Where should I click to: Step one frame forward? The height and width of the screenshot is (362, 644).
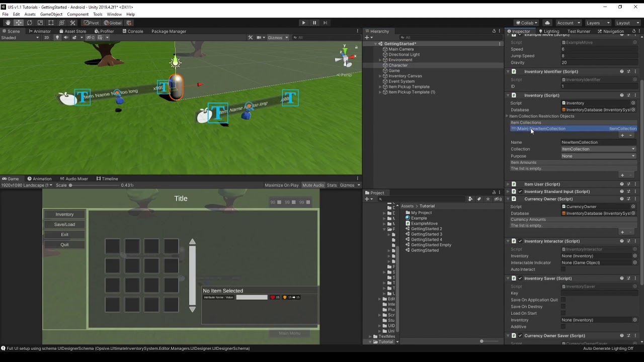(x=325, y=23)
